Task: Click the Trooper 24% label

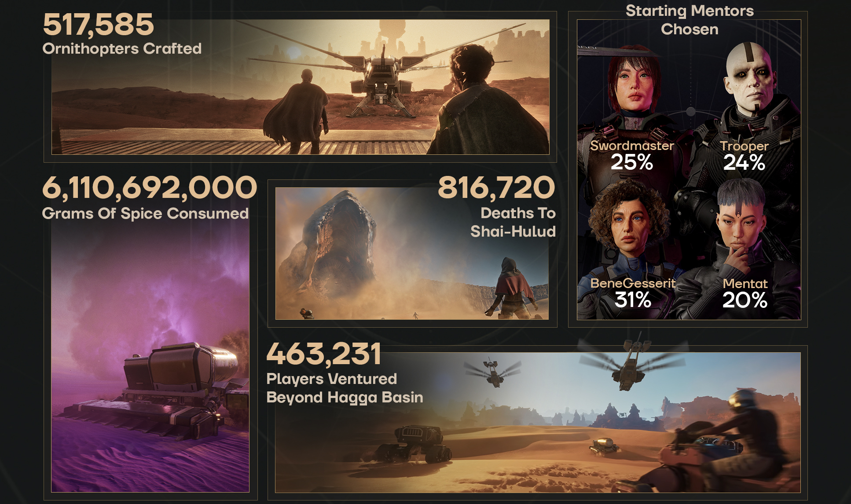Action: pos(744,156)
